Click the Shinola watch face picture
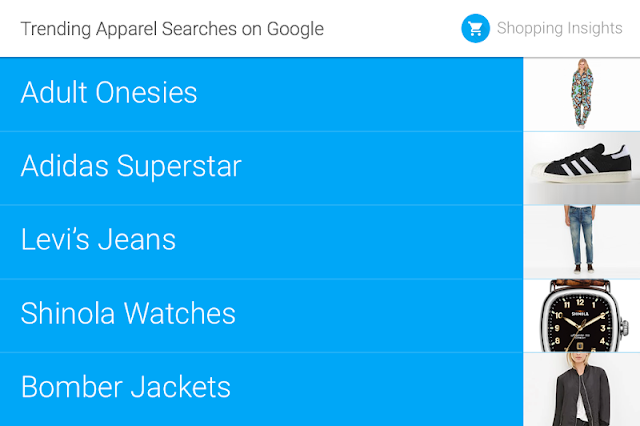This screenshot has width=640, height=426. click(581, 315)
